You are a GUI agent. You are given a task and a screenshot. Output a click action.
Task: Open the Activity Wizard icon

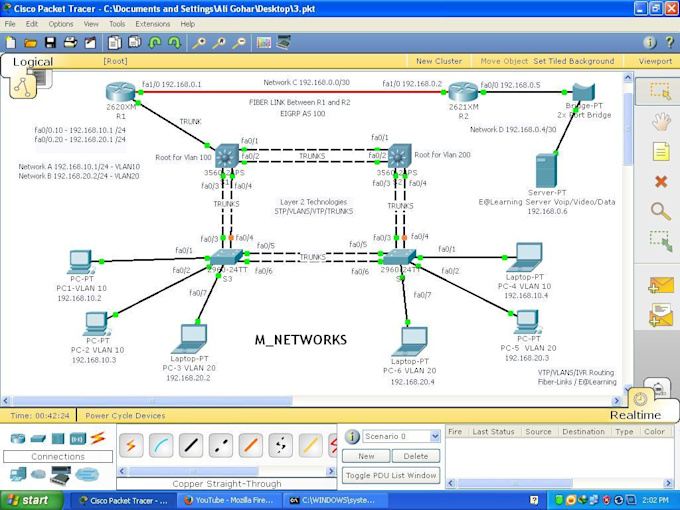[90, 42]
